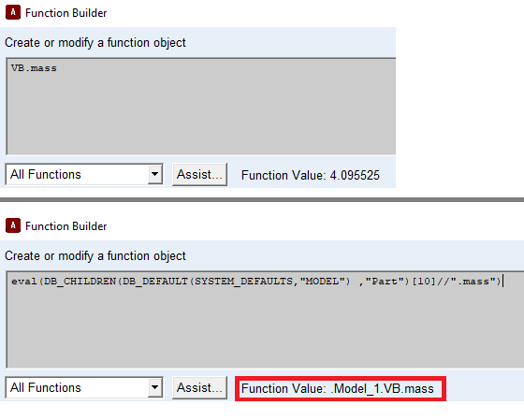The height and width of the screenshot is (420, 524).
Task: Click the upper Function Builder title text
Action: point(66,13)
